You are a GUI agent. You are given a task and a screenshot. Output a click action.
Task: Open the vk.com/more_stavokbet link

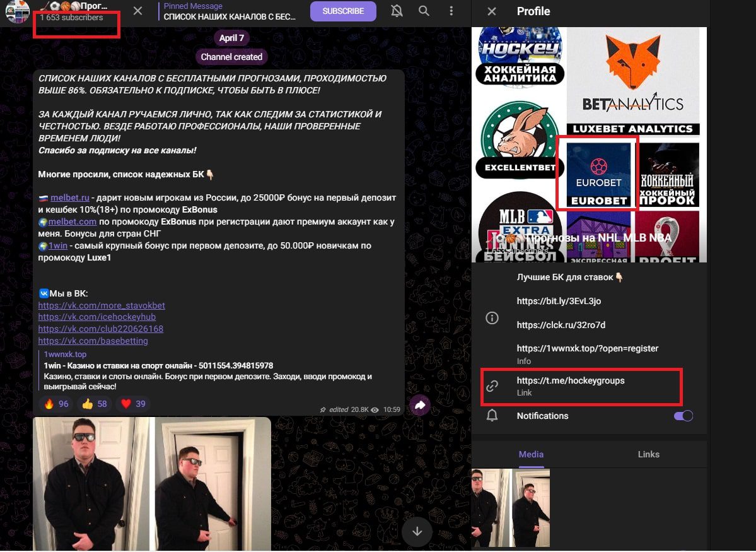pyautogui.click(x=102, y=305)
